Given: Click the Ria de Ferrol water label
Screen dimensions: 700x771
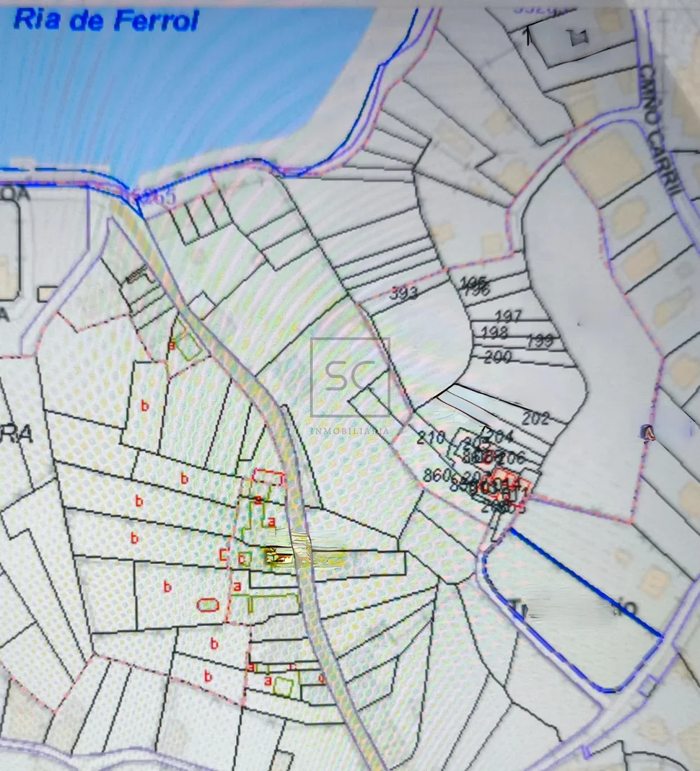Looking at the screenshot, I should [106, 20].
